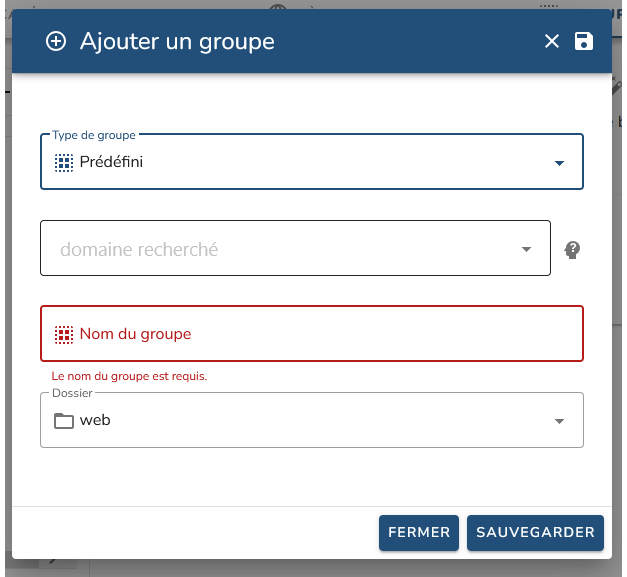Click the dotted grid icon beside Prédéfini
The width and height of the screenshot is (627, 577).
pos(64,162)
